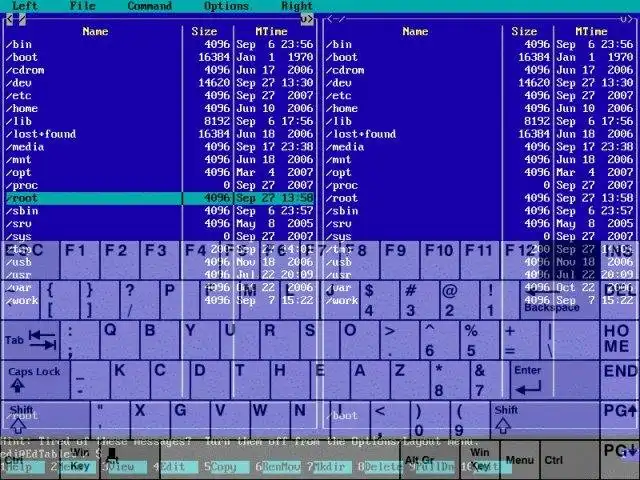This screenshot has width=640, height=480.
Task: Select /bin in the left panel
Action: pyautogui.click(x=19, y=44)
